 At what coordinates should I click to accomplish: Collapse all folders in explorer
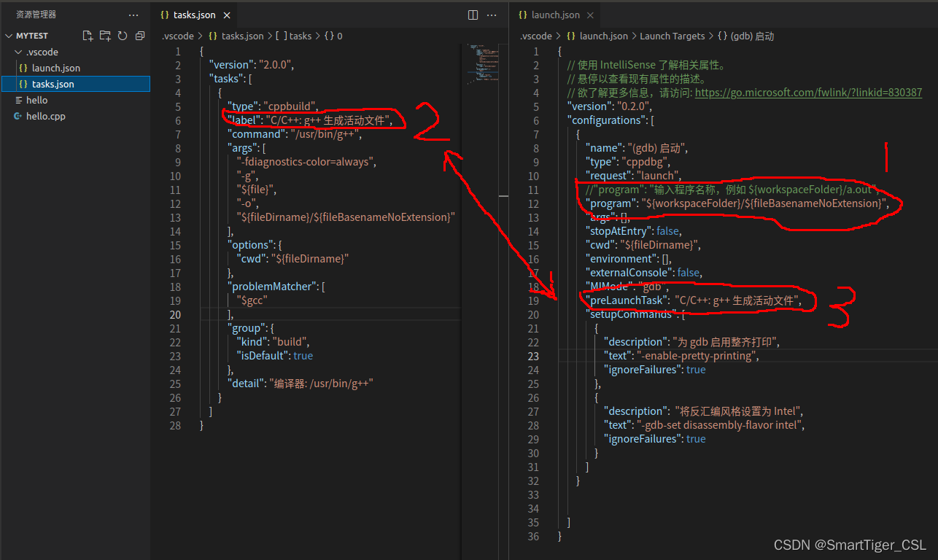[140, 36]
